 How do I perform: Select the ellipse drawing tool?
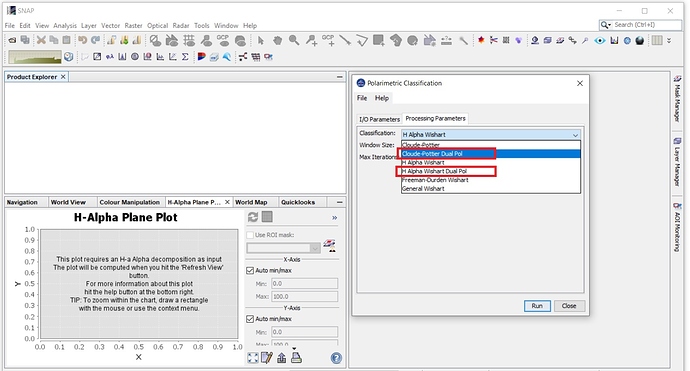pos(412,40)
